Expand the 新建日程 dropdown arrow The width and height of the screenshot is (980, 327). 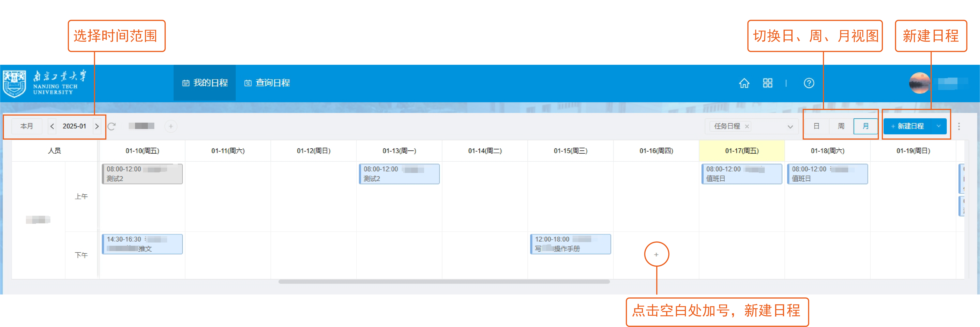[938, 126]
